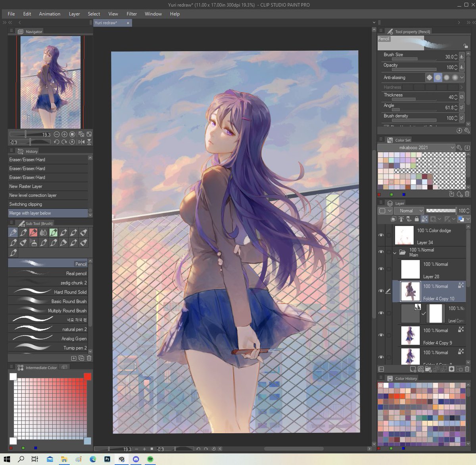Click the Zoom In icon in Navigator
The width and height of the screenshot is (476, 465).
64,134
